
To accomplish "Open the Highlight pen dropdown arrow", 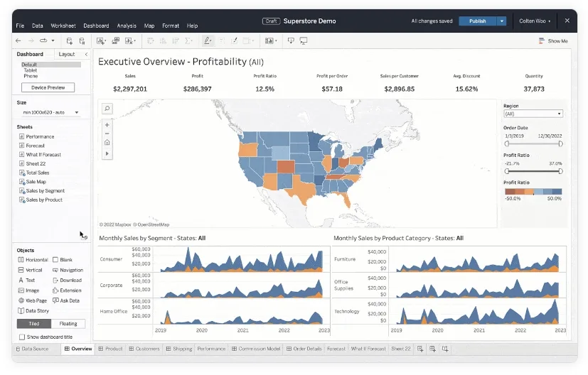I will (211, 41).
